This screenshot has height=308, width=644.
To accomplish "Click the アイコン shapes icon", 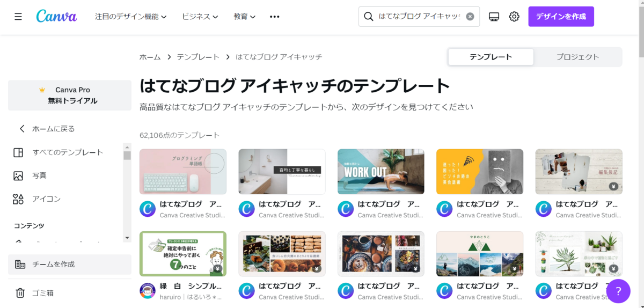I will click(x=18, y=199).
